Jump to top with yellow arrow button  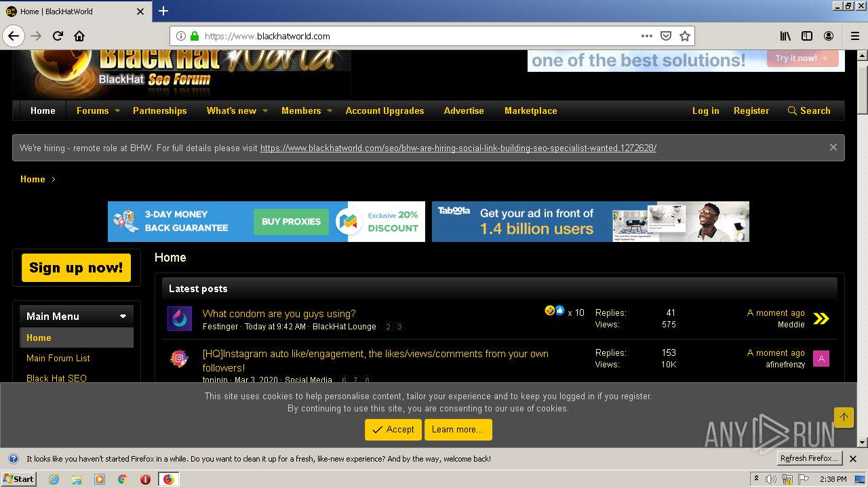pos(844,417)
